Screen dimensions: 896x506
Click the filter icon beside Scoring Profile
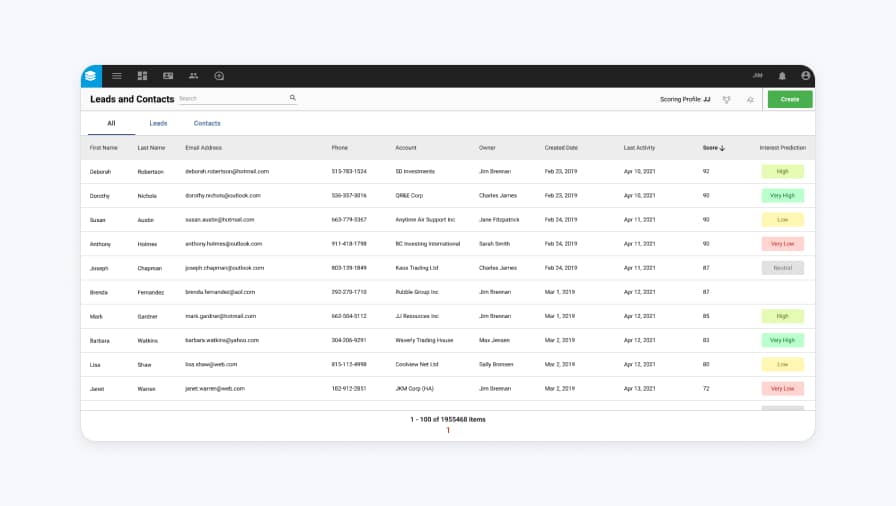click(x=727, y=100)
